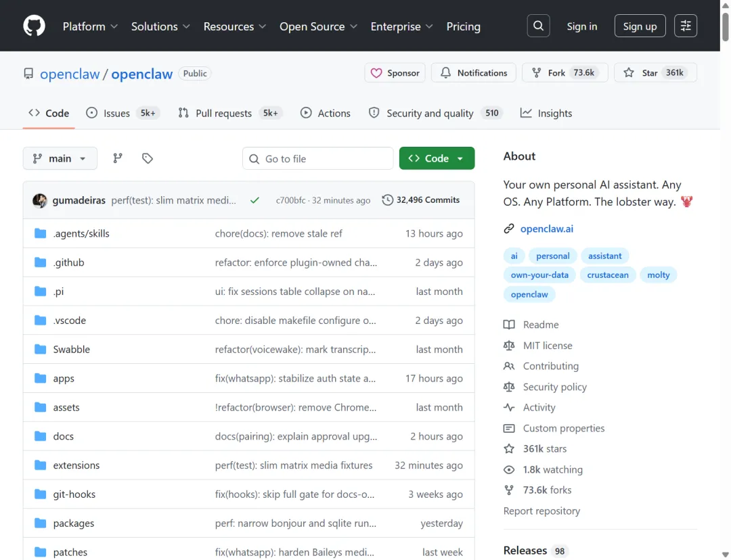Screen dimensions: 731x560
Task: Open the apps folder
Action: [x=64, y=378]
